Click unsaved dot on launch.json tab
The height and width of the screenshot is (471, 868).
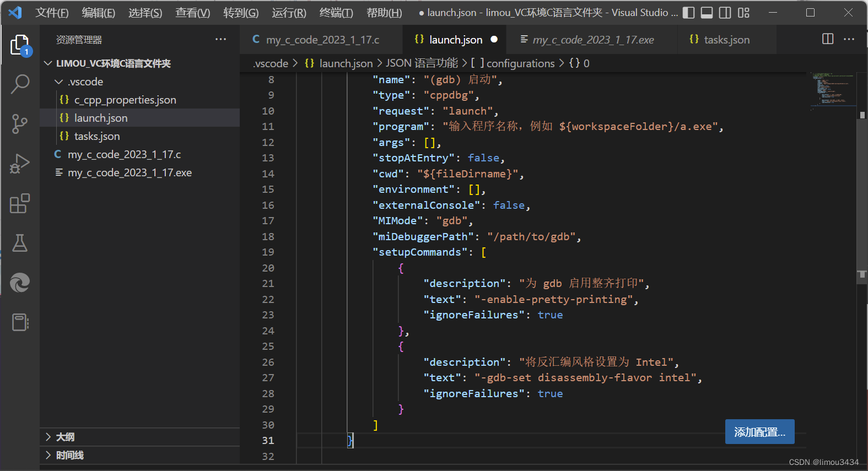click(x=494, y=39)
